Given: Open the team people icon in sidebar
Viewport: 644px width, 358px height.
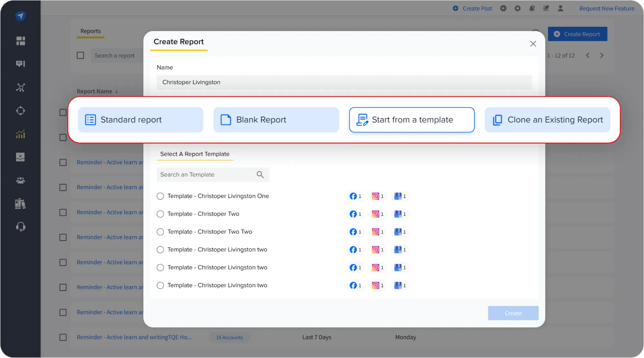Looking at the screenshot, I should (x=21, y=180).
